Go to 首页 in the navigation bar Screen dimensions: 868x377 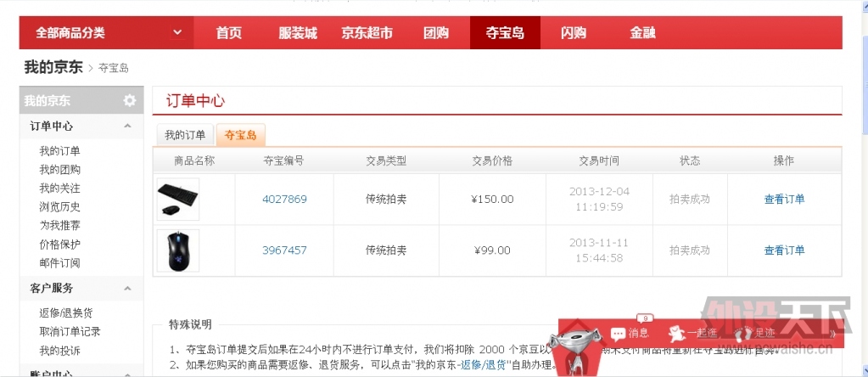point(228,33)
